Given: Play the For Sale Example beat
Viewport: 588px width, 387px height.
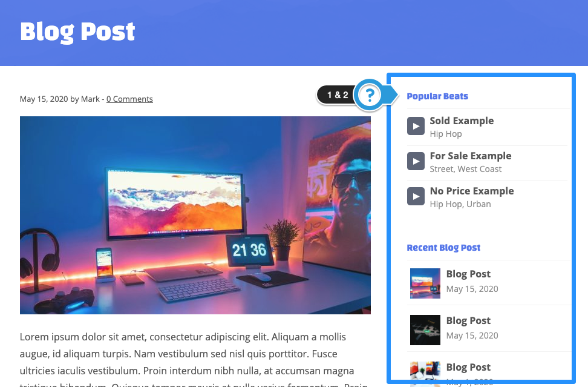Looking at the screenshot, I should click(x=416, y=162).
